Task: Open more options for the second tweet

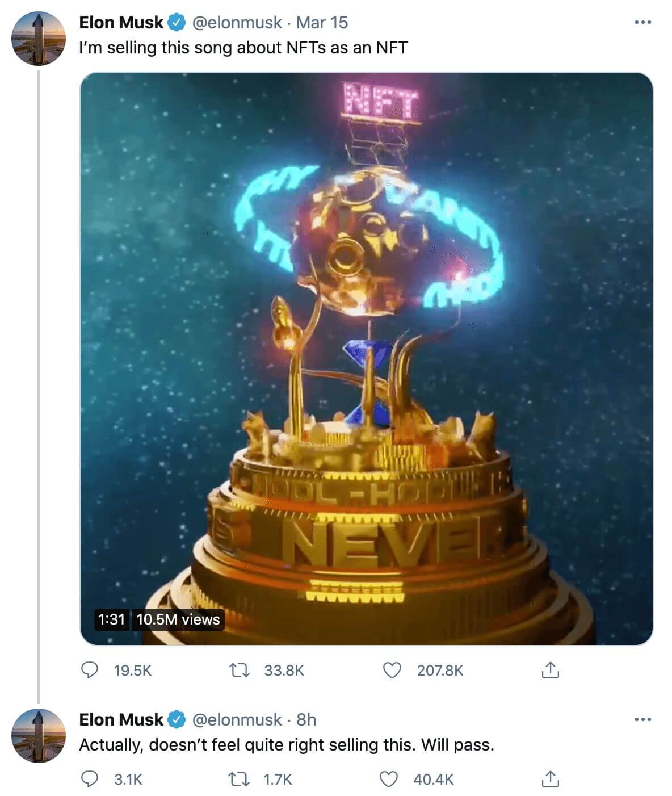Action: [642, 720]
